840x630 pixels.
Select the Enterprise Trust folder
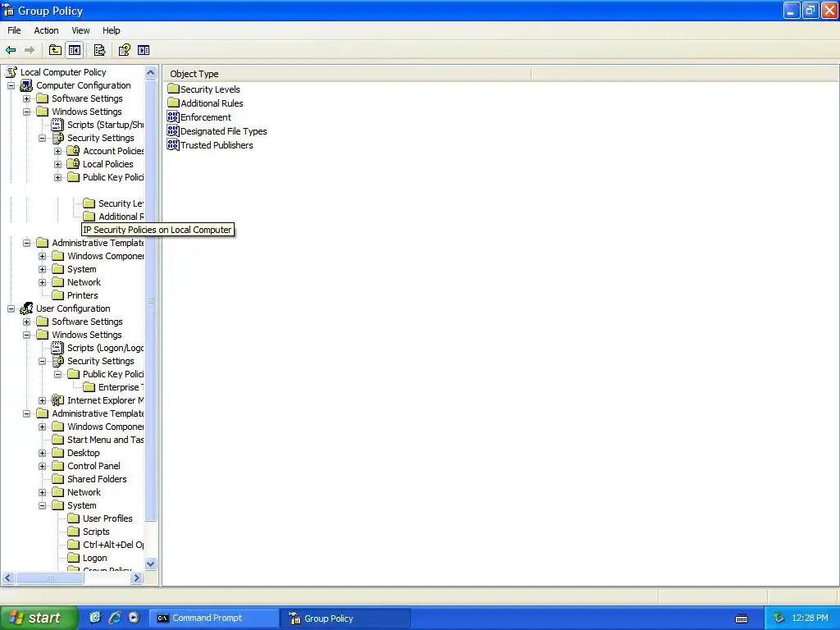click(113, 387)
